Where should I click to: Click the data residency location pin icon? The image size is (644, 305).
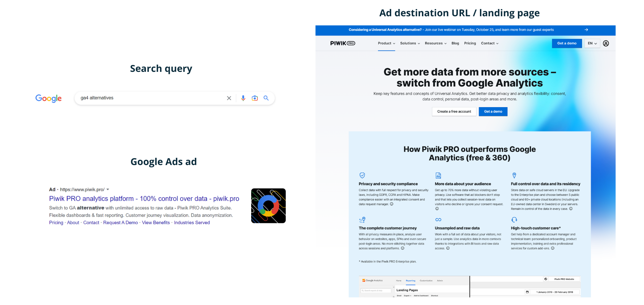click(x=514, y=175)
